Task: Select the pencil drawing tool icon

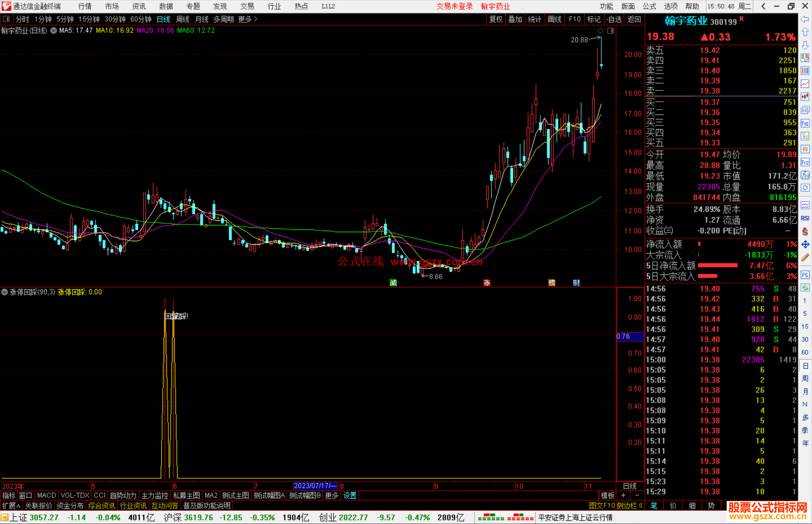Action: [x=805, y=257]
